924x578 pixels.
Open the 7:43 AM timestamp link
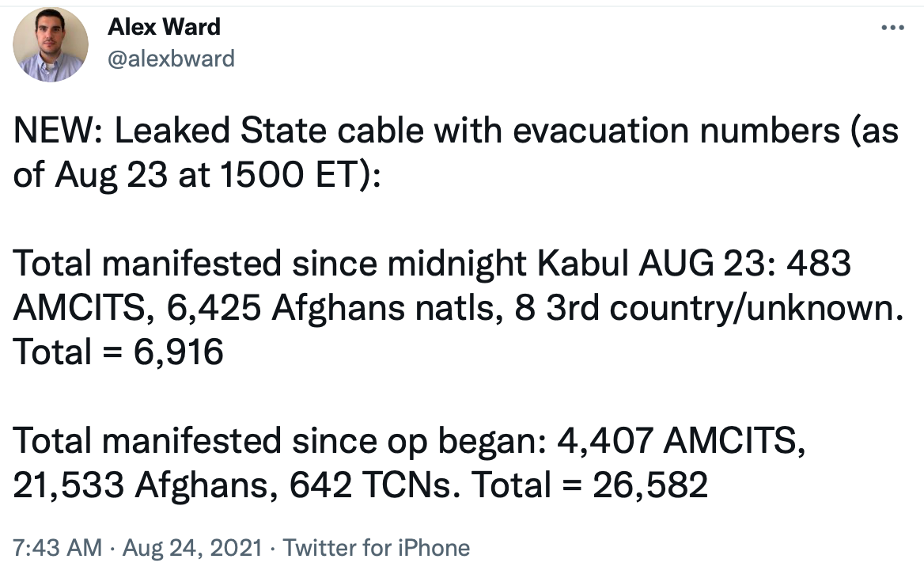pyautogui.click(x=55, y=546)
